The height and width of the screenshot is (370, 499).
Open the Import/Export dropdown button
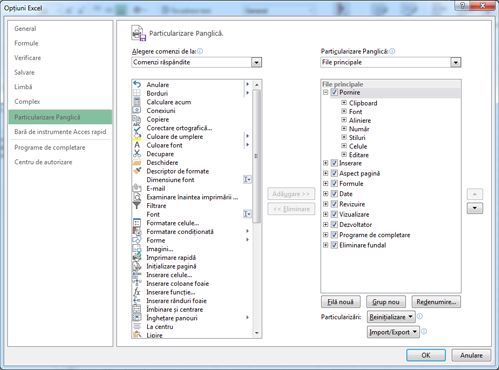click(x=393, y=332)
